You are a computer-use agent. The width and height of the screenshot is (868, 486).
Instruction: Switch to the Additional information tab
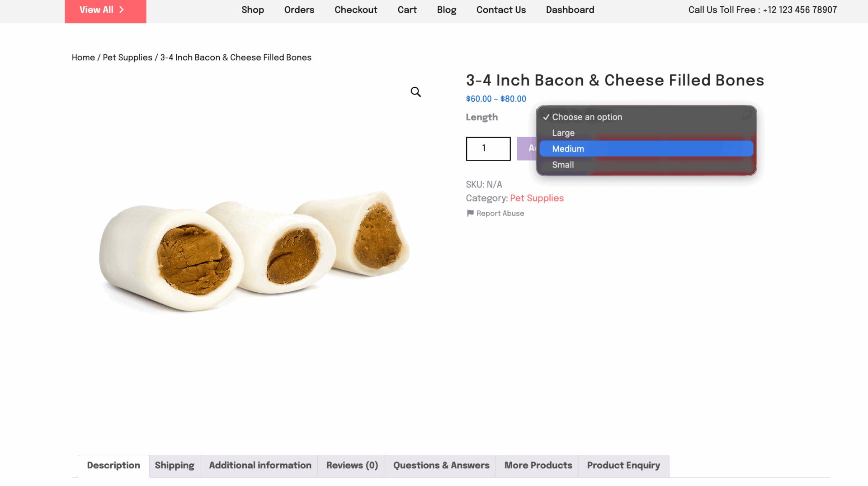click(x=260, y=466)
